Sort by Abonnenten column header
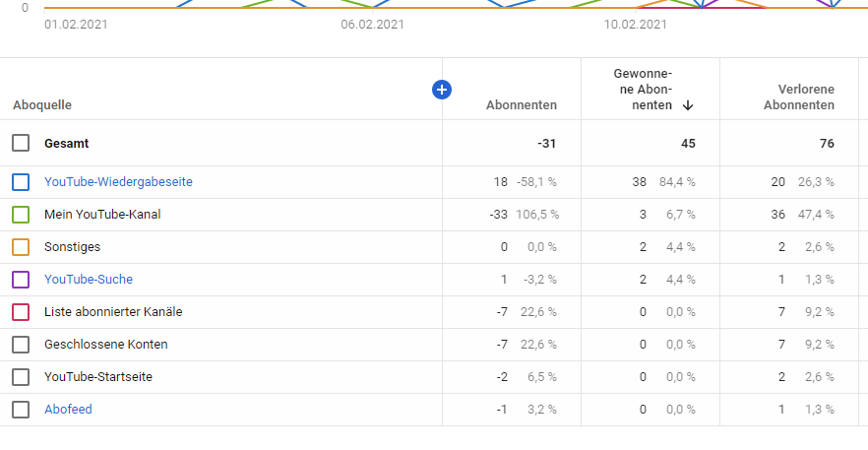Viewport: 868px width, 450px height. (x=521, y=105)
